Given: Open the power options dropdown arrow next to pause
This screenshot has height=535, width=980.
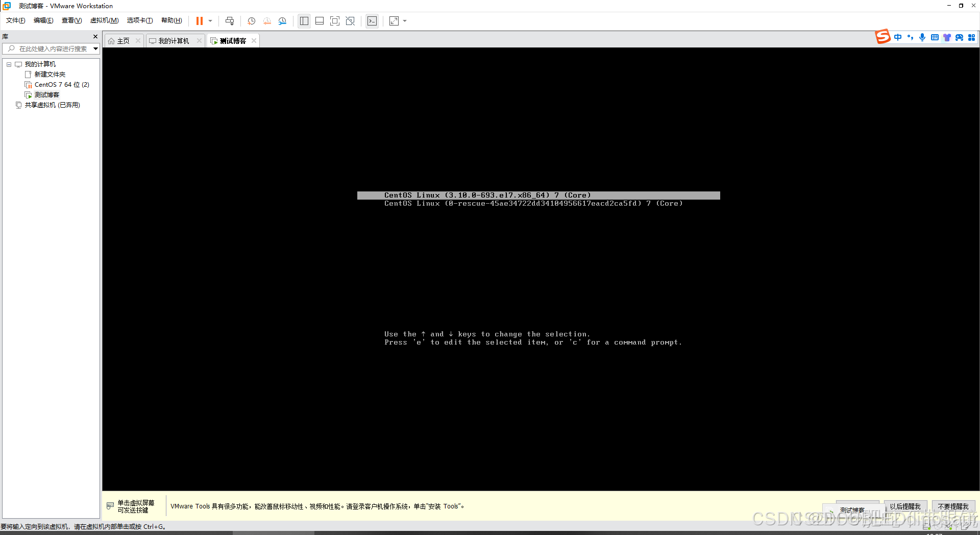Looking at the screenshot, I should [210, 21].
